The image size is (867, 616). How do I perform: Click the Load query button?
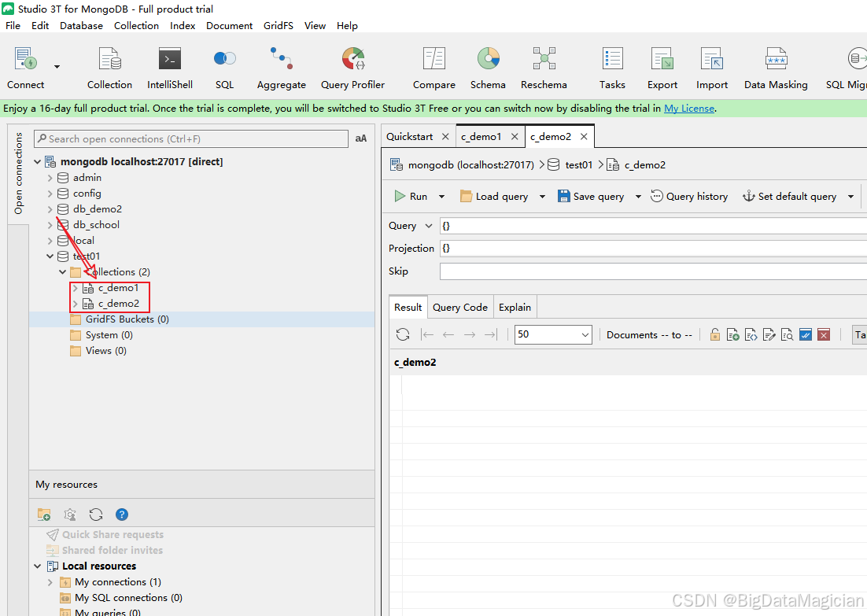tap(494, 197)
